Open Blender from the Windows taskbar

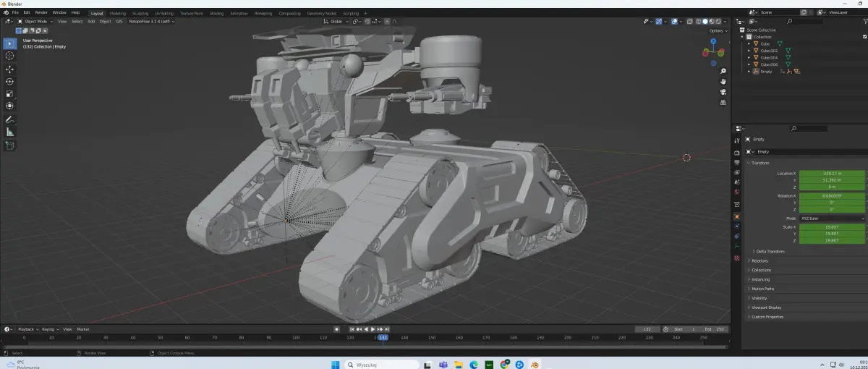(x=535, y=364)
